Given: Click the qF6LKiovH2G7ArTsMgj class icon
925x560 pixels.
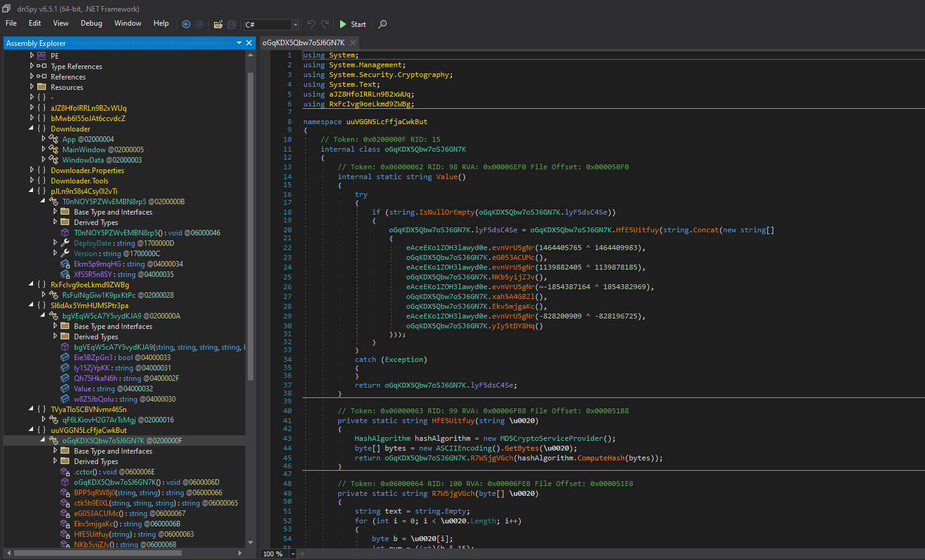Looking at the screenshot, I should [x=53, y=419].
